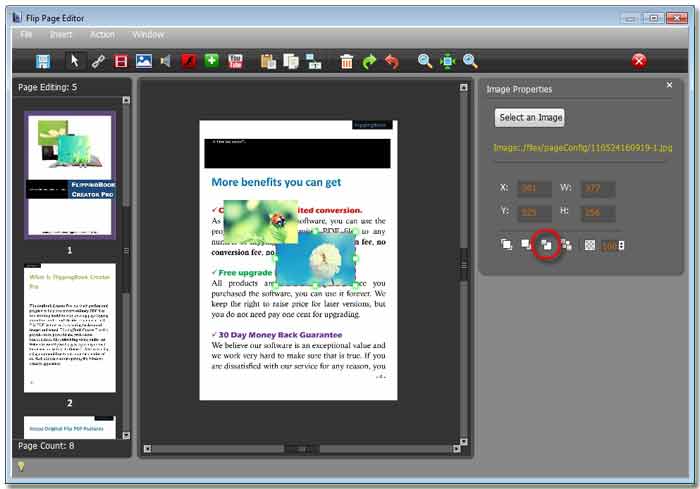This screenshot has height=489, width=700.
Task: Insert a YouTube video from the toolbar
Action: [x=235, y=61]
